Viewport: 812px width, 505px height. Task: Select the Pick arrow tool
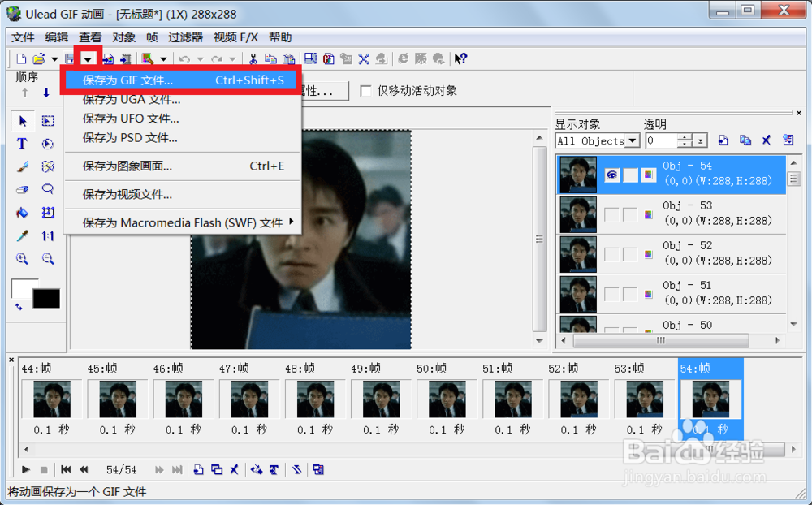[22, 121]
